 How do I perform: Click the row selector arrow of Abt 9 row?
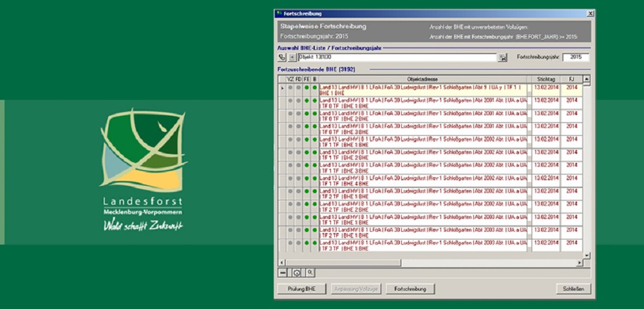[282, 88]
